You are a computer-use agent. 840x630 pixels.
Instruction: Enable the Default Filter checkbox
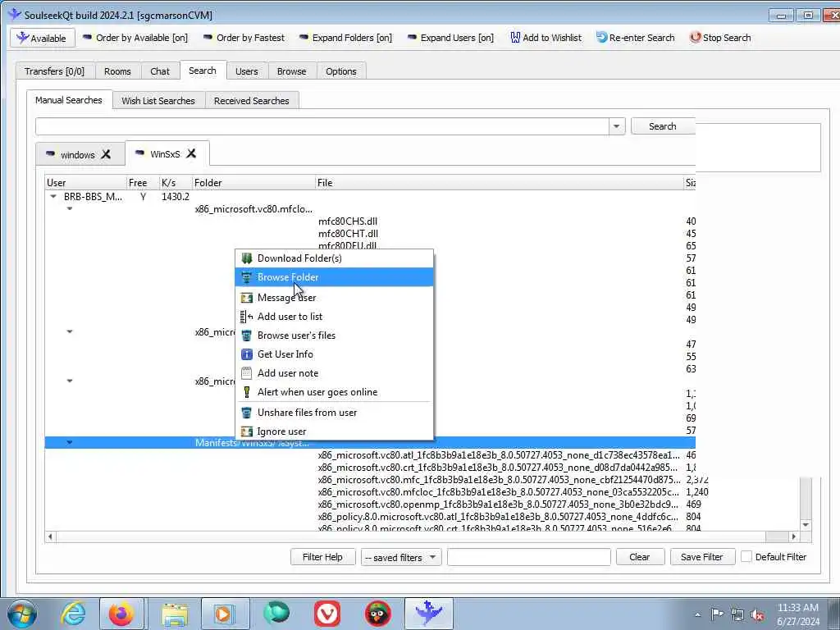click(x=746, y=557)
